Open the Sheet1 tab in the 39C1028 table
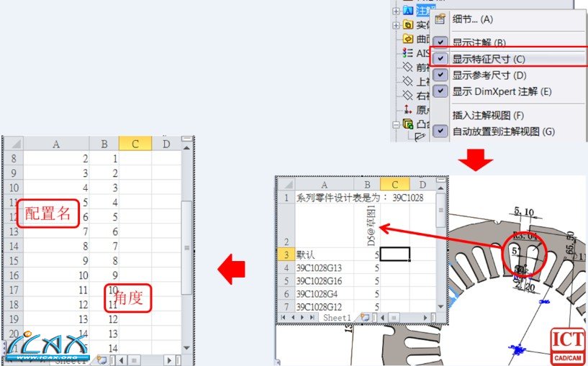Screen dimensions: 588x366 pyautogui.click(x=337, y=318)
